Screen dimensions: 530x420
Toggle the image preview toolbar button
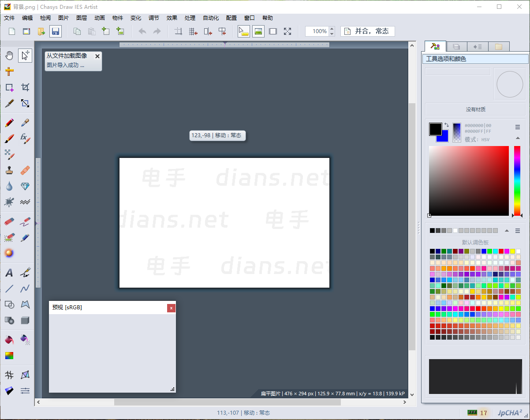point(258,31)
